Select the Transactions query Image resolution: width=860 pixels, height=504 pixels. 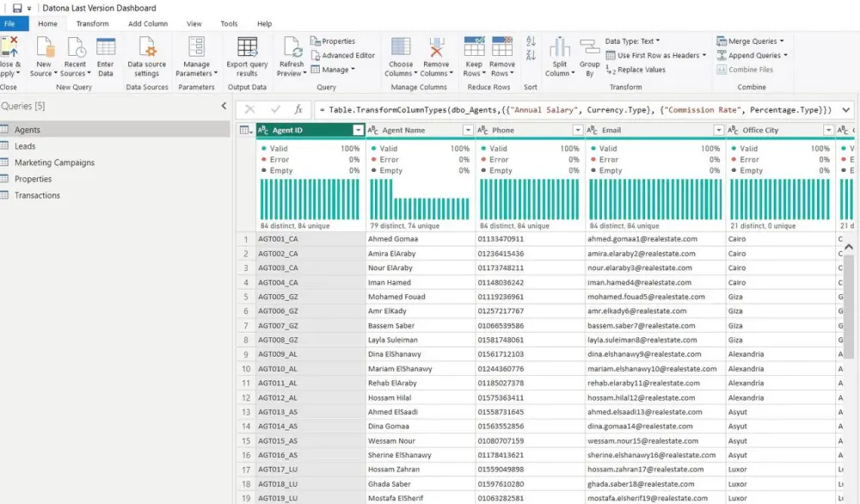click(114, 195)
